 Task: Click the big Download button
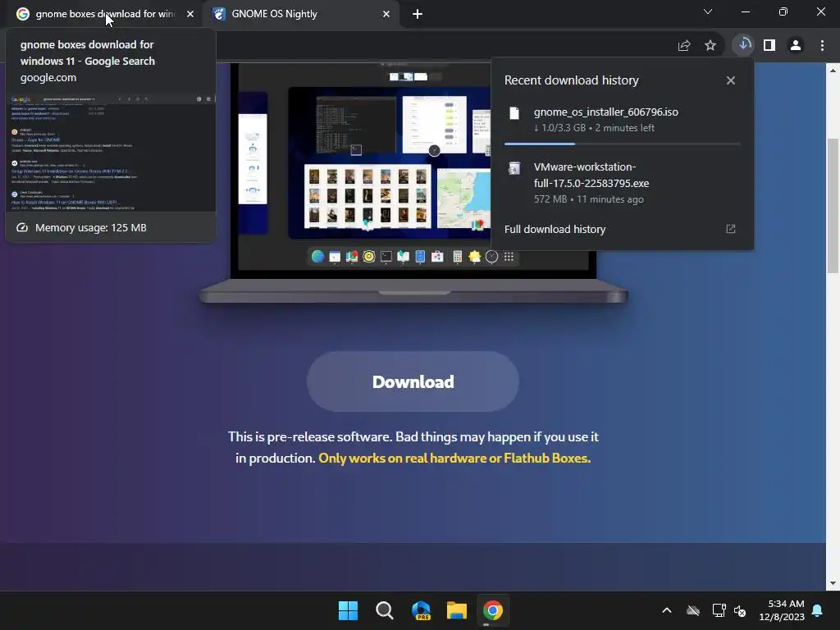click(x=413, y=381)
